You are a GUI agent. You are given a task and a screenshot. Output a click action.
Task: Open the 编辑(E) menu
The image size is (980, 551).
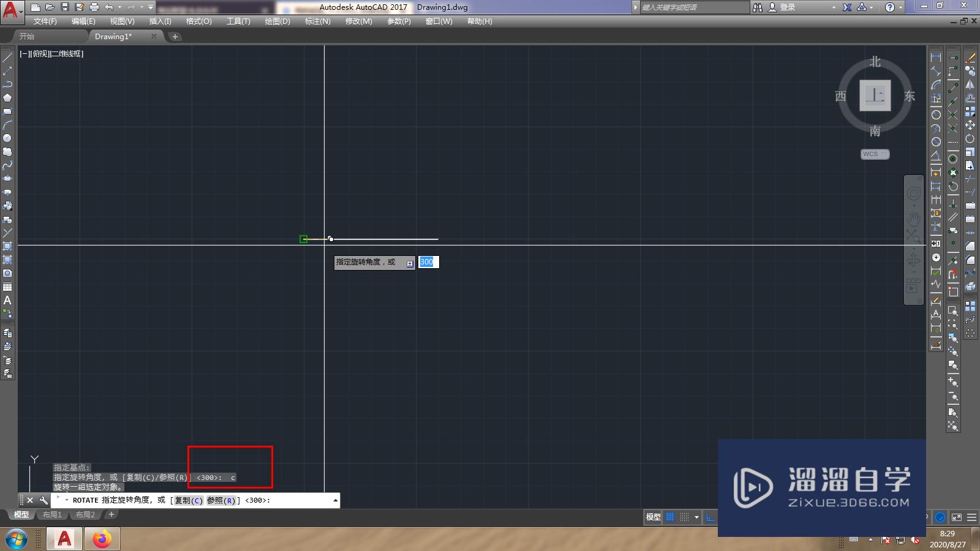[83, 21]
